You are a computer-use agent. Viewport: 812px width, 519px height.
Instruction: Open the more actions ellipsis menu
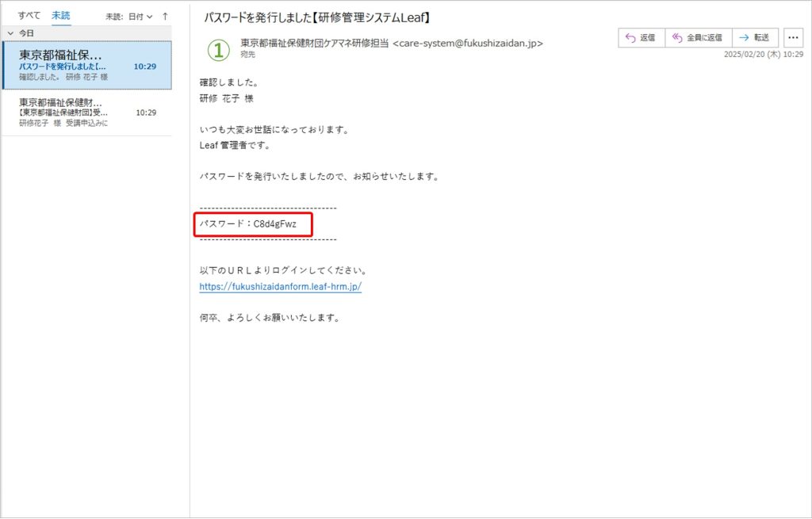pyautogui.click(x=792, y=38)
